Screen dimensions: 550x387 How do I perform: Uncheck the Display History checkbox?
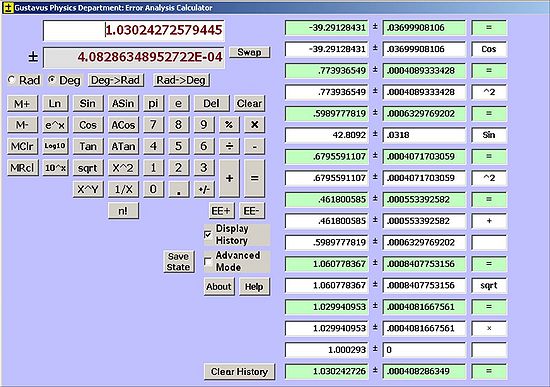(x=208, y=234)
